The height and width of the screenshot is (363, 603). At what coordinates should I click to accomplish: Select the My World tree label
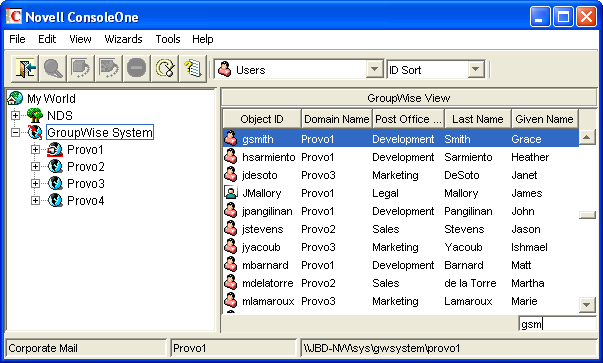pos(51,98)
